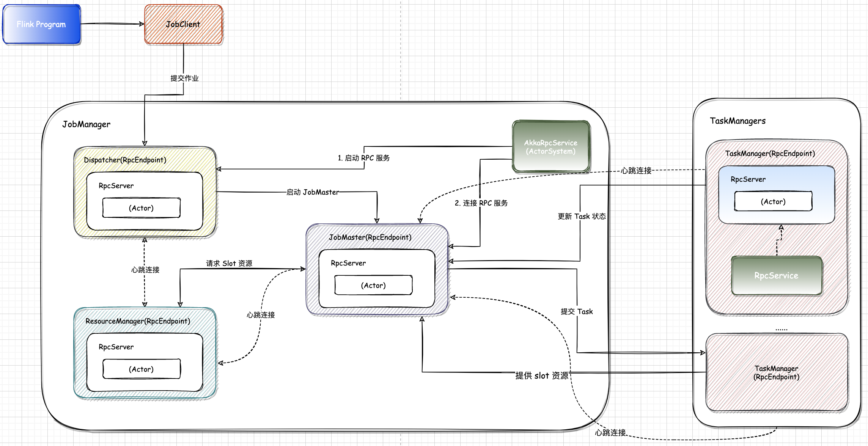Click the 1. 启动 RPC 服务 label
Image resolution: width=868 pixels, height=446 pixels.
364,158
